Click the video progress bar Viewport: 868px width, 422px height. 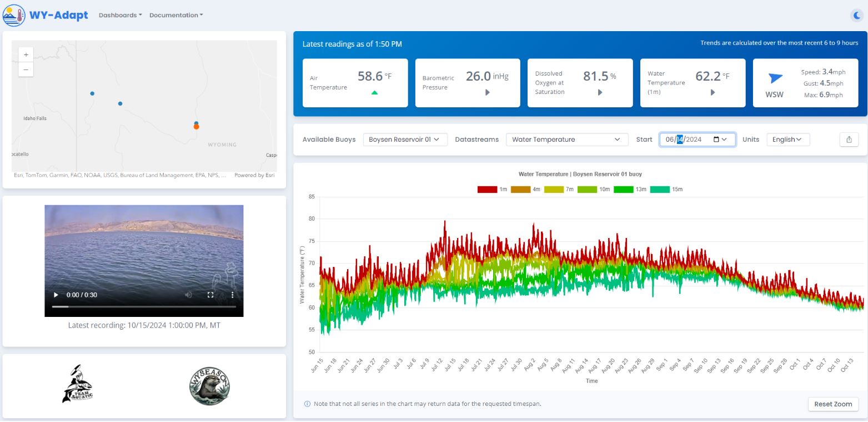[144, 307]
